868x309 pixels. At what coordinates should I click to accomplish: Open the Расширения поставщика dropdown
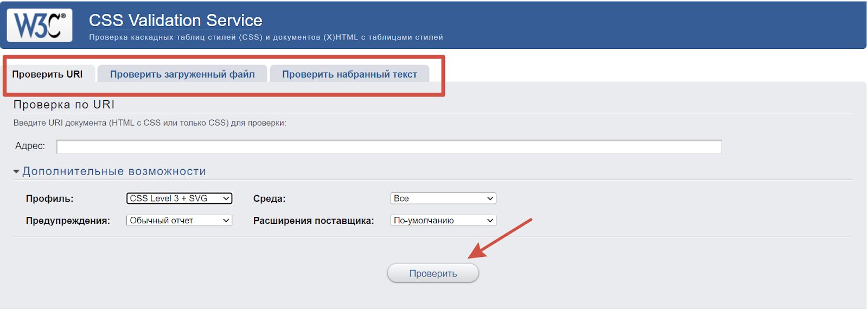coord(443,221)
